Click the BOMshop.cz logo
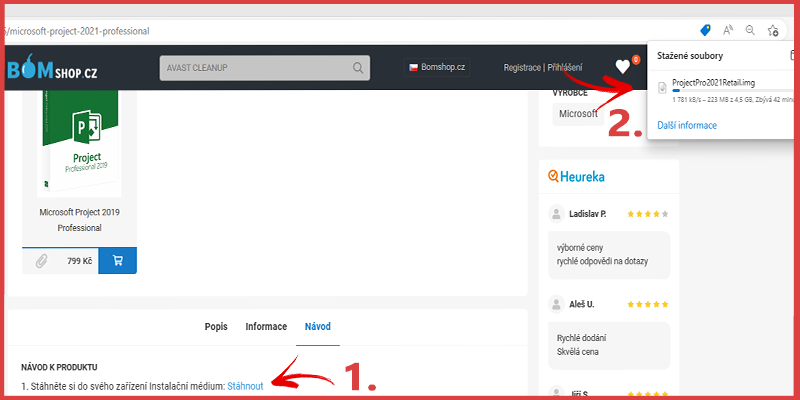The image size is (800, 400). [x=52, y=68]
